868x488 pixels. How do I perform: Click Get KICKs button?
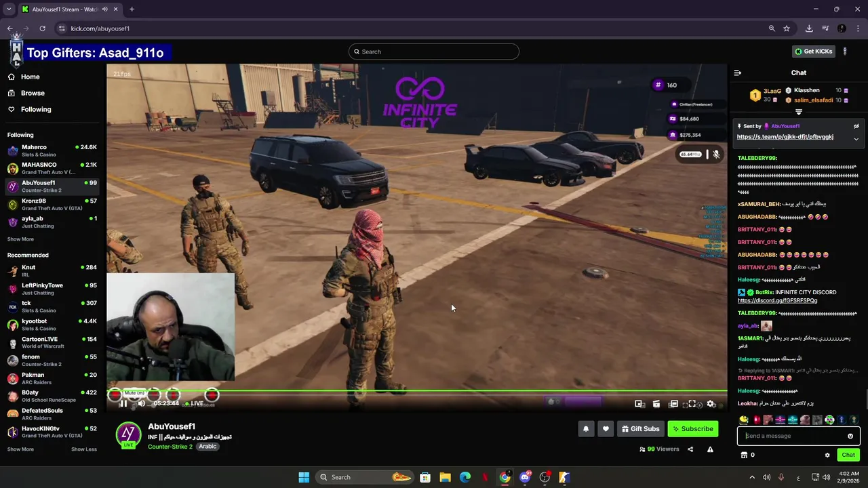[814, 52]
